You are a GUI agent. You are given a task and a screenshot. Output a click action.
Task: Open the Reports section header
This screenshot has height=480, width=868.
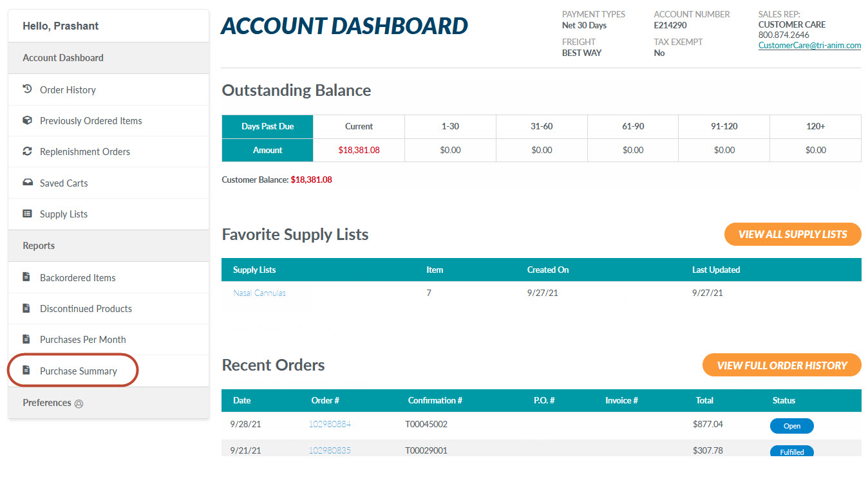(x=39, y=246)
